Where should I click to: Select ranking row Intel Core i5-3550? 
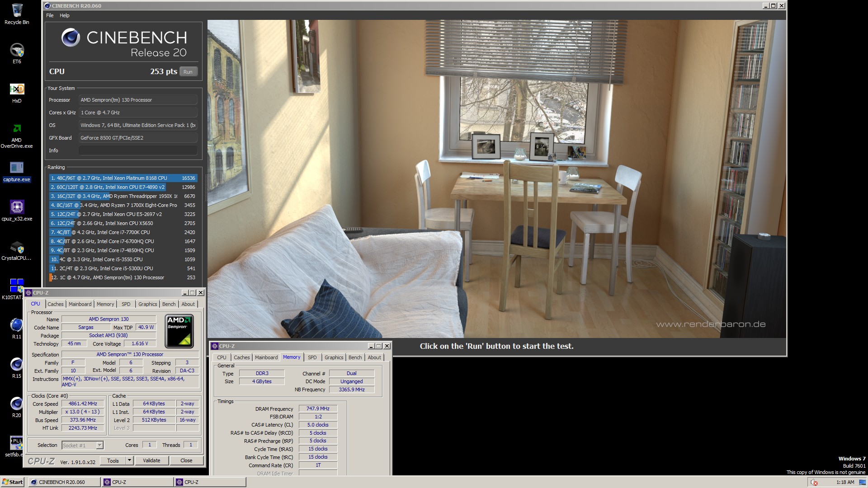(x=123, y=259)
